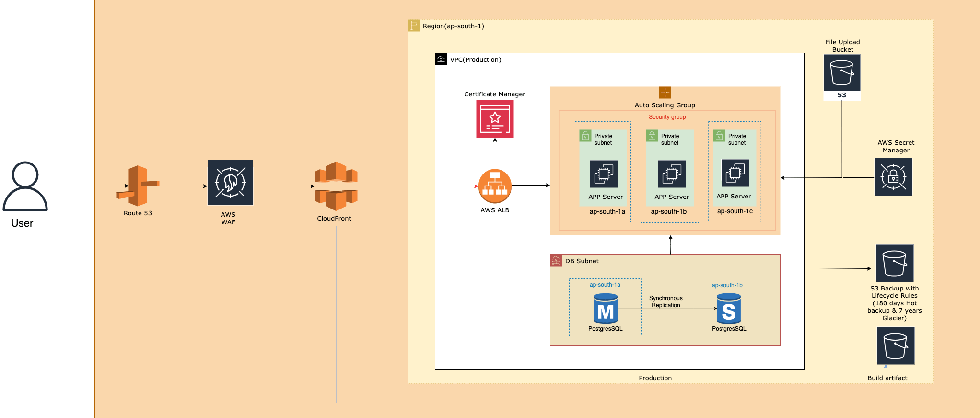
Task: Select the AWS Secret Manager icon
Action: tap(893, 177)
